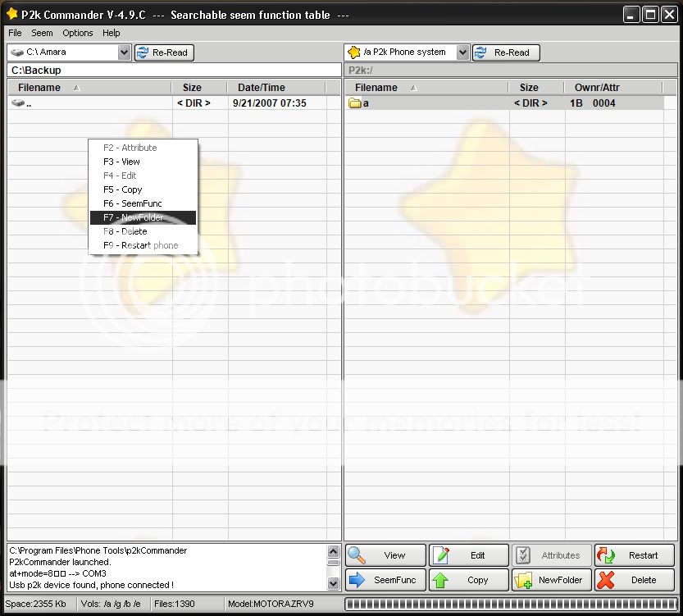Click Re-Read for the left panel
This screenshot has height=616, width=683.
pos(162,52)
